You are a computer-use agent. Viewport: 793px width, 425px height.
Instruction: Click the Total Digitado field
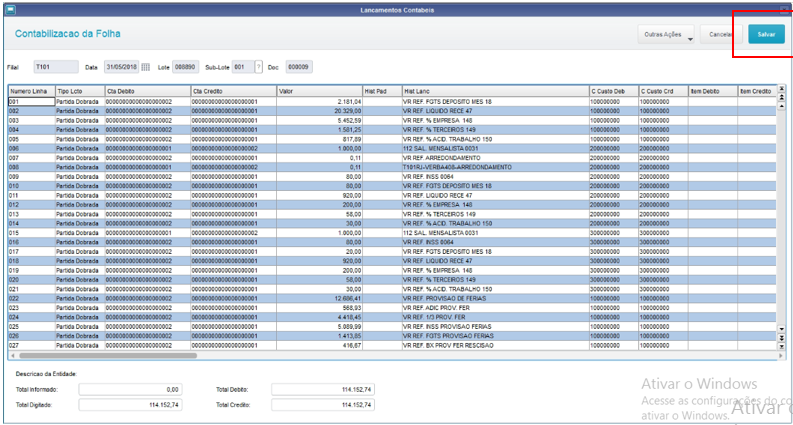click(x=130, y=405)
